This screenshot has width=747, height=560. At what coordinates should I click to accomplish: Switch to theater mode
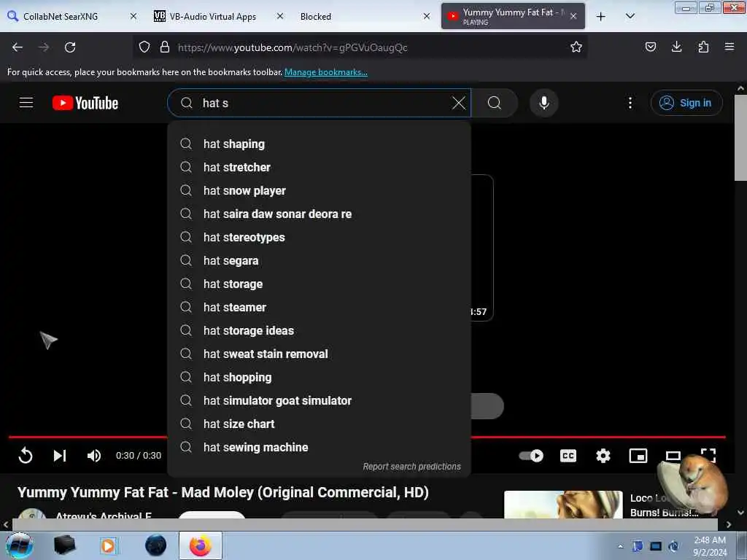(673, 456)
